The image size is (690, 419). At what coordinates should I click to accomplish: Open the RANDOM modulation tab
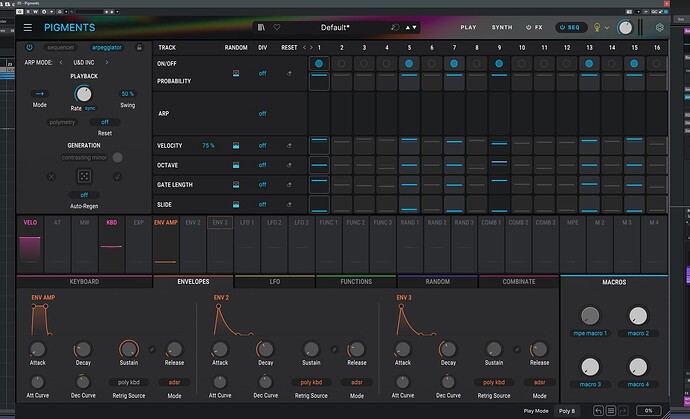(x=437, y=282)
